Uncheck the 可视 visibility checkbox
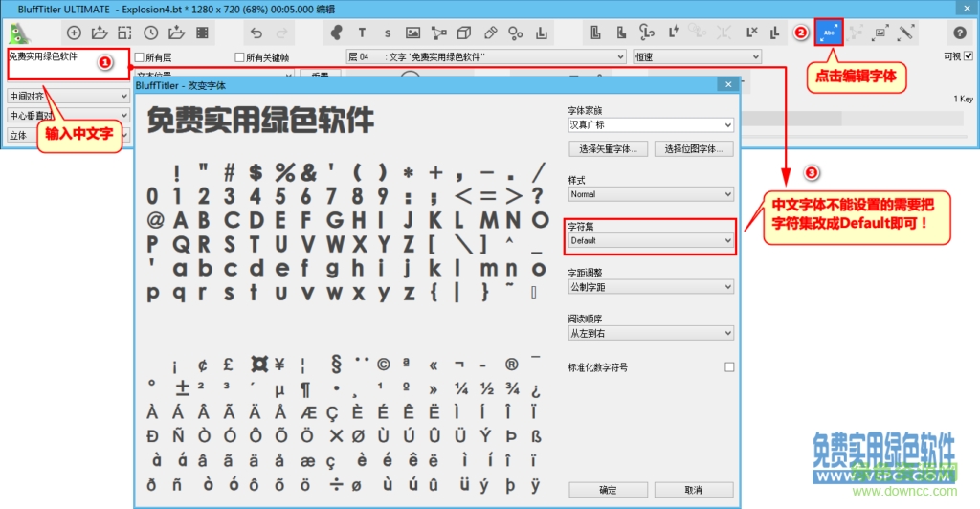The width and height of the screenshot is (980, 509). [x=969, y=56]
